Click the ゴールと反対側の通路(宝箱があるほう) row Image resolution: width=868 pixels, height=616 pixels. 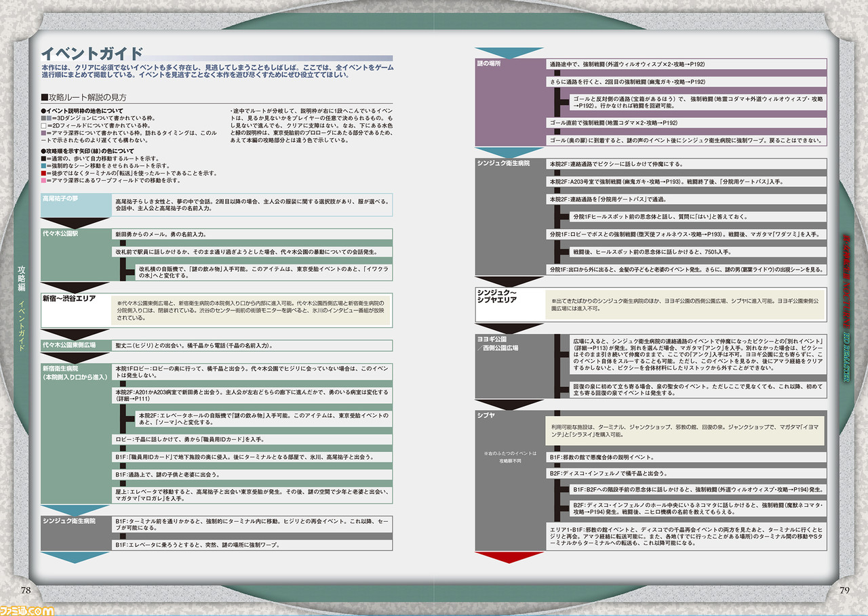click(x=697, y=102)
